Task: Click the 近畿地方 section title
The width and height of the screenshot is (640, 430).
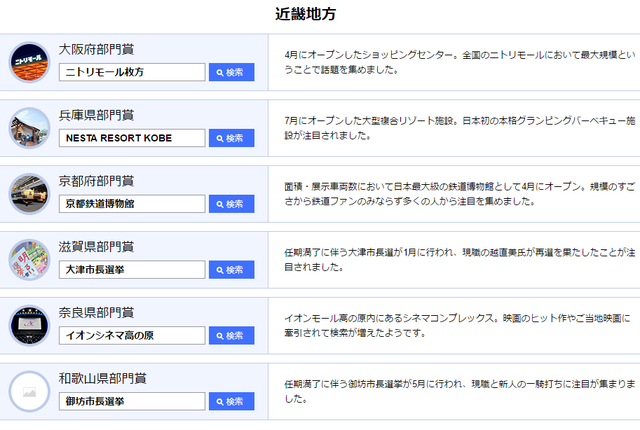Action: [x=305, y=14]
